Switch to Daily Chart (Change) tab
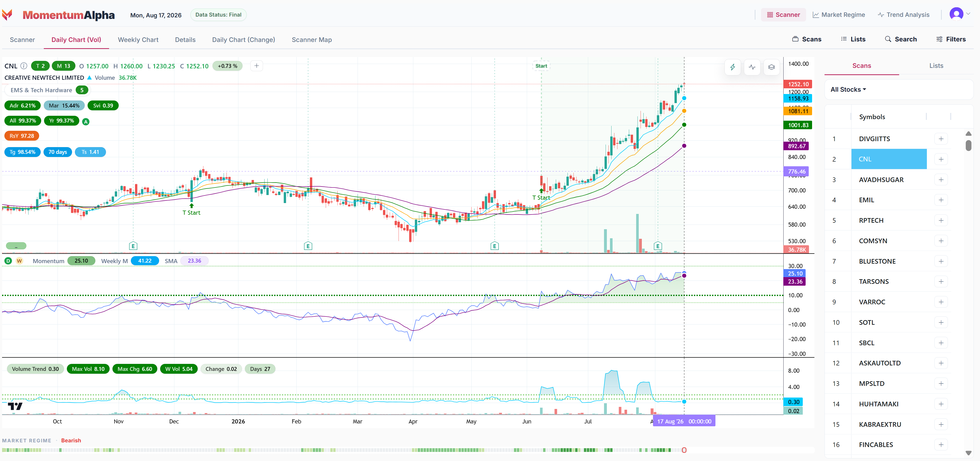This screenshot has height=461, width=980. pos(244,40)
